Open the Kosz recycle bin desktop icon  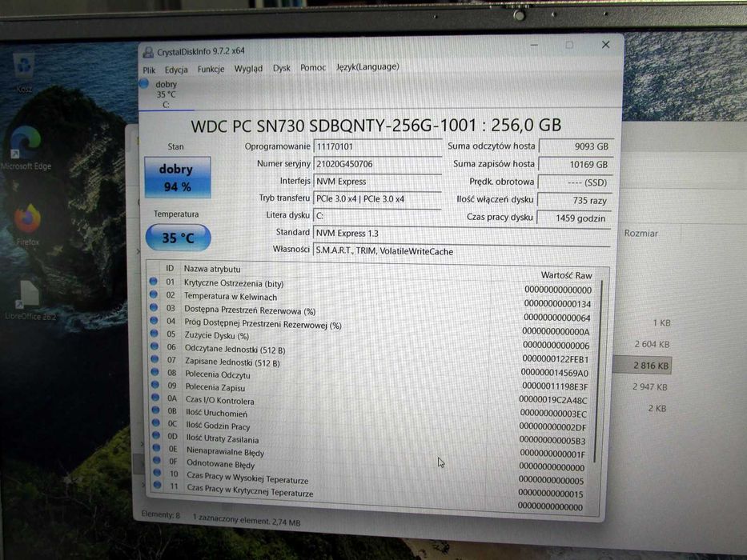[23, 72]
